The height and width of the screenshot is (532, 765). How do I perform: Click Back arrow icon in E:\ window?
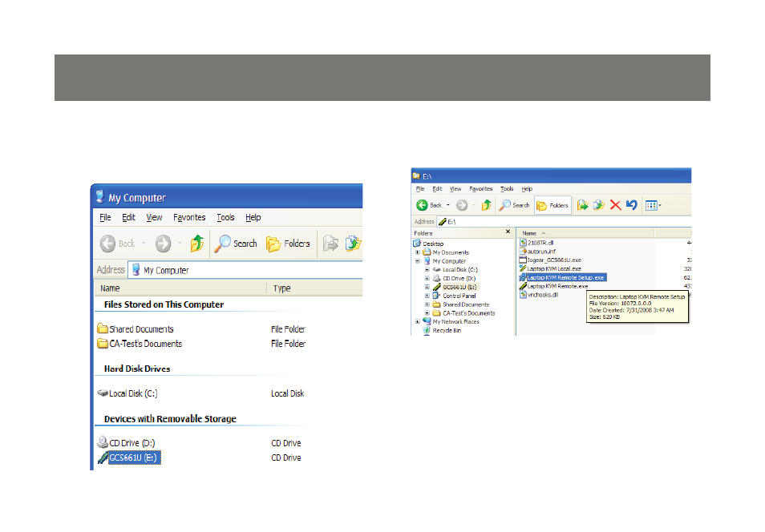pos(422,205)
